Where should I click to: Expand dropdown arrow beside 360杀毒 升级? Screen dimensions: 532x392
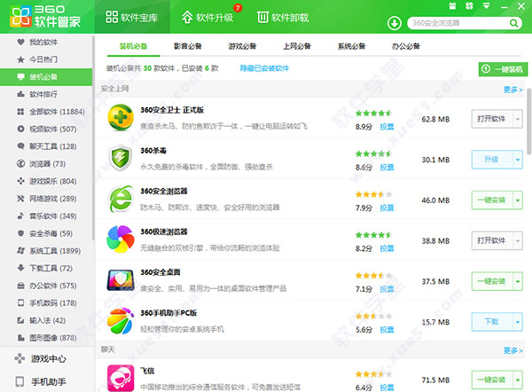tap(518, 160)
